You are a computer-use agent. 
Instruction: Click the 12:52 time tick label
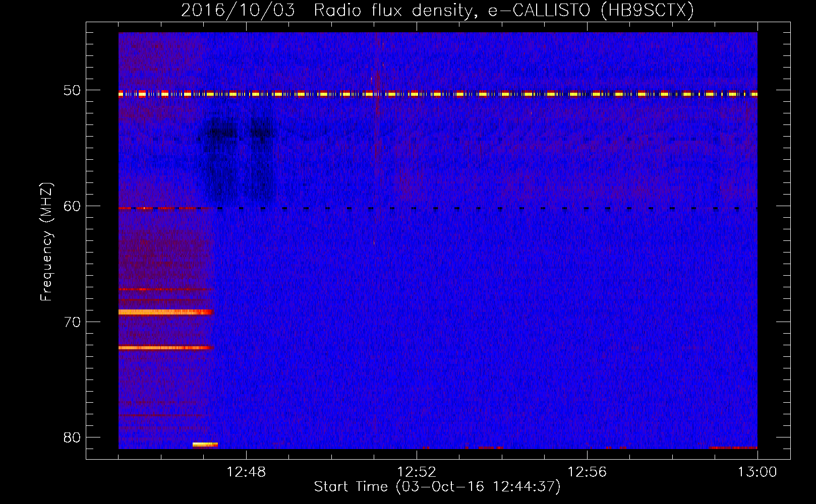pyautogui.click(x=417, y=472)
